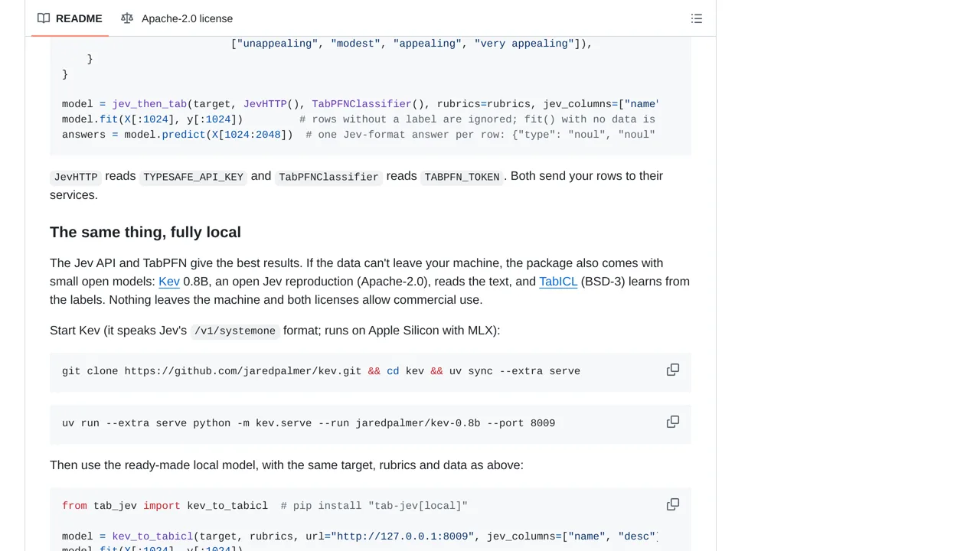Click 'Then use the ready-made local model' sentence
980x551 pixels.
click(x=286, y=465)
